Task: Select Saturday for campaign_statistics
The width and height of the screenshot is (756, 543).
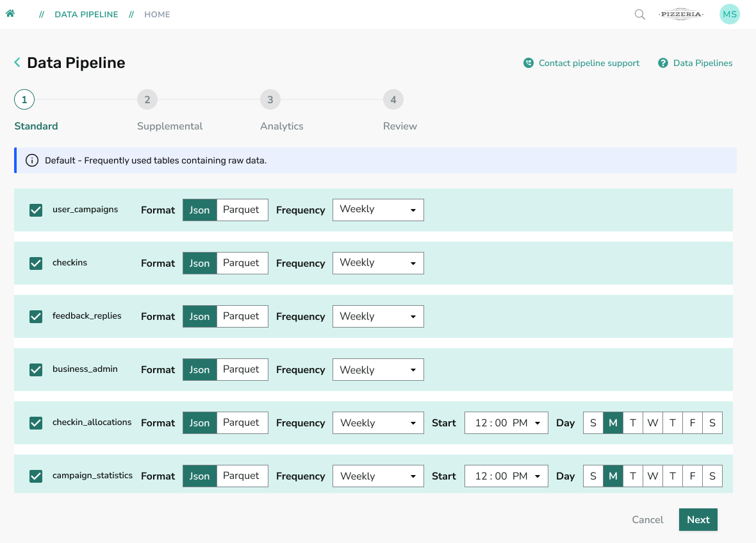Action: point(712,476)
